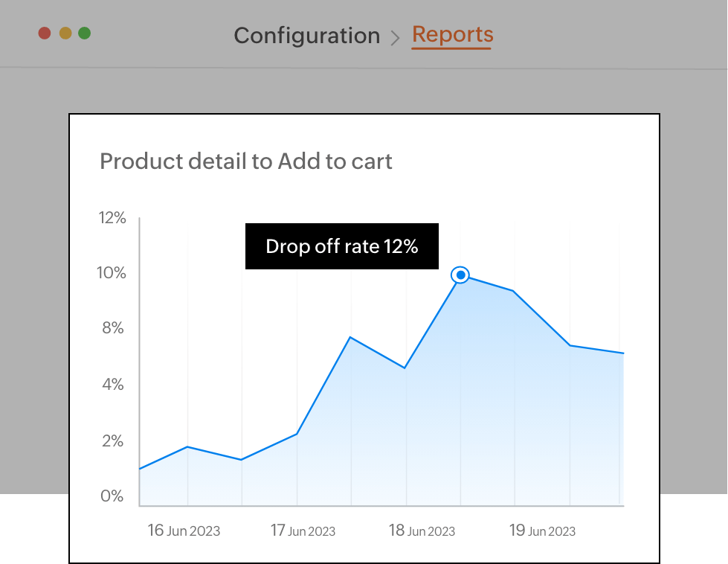Click the orange underline beneath Reports

[x=451, y=48]
